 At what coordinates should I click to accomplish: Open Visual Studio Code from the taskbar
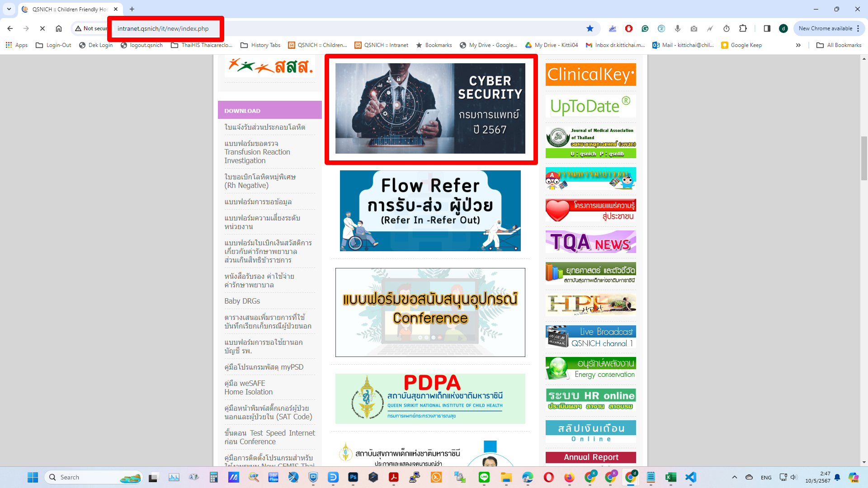(691, 477)
